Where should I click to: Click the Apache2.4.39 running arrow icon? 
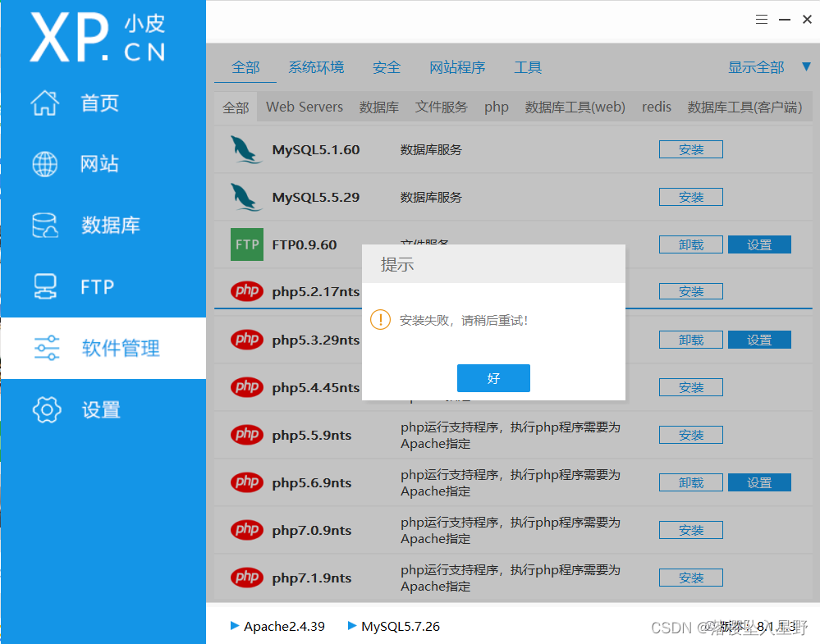tap(235, 625)
